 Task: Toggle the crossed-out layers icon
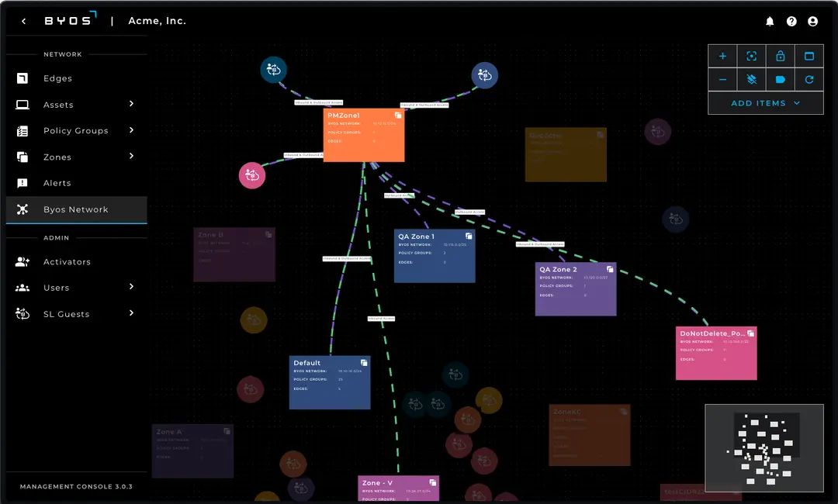tap(751, 80)
